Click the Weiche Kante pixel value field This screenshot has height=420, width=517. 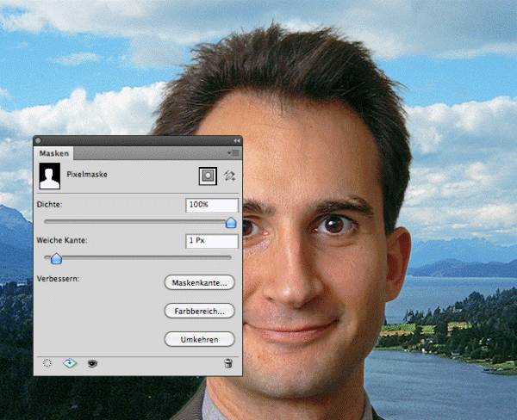[x=211, y=240]
